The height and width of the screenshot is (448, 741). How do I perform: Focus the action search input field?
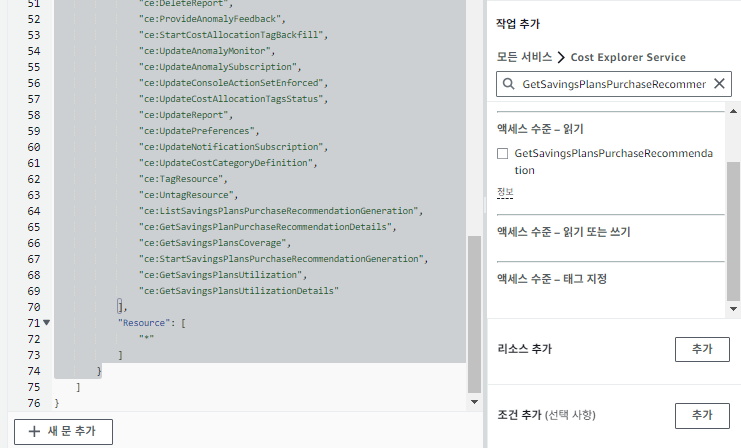(x=613, y=84)
